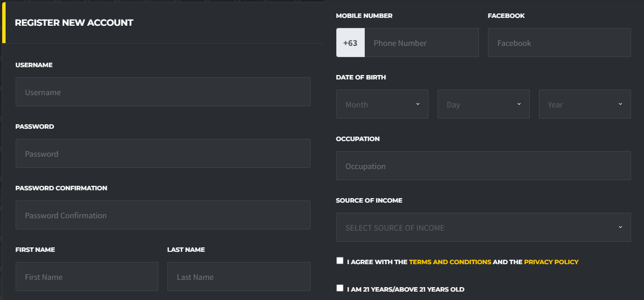Click the Year dropdown chevron arrow
The image size is (644, 300).
pos(621,104)
